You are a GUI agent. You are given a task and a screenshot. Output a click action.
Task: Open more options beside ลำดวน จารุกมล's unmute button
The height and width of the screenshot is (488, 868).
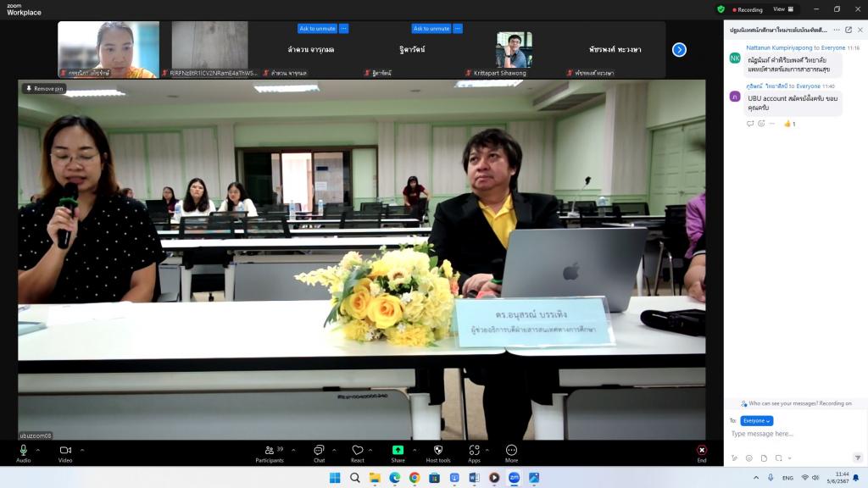coord(344,28)
